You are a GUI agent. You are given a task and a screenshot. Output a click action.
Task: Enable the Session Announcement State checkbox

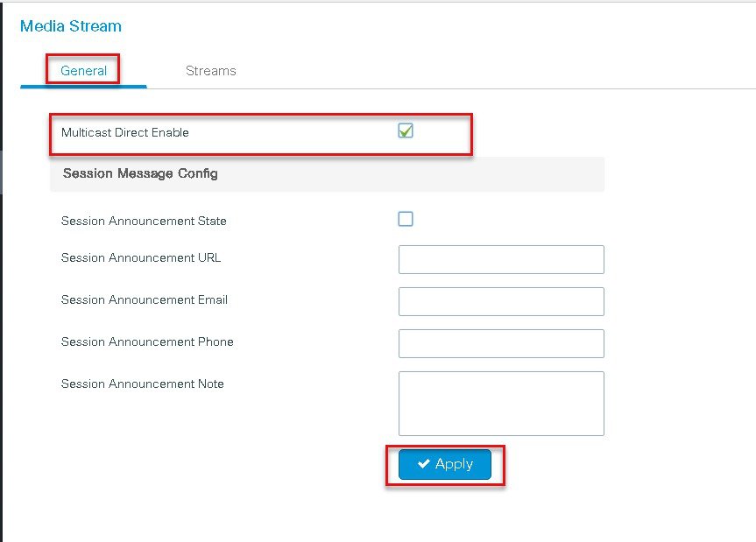(x=406, y=219)
